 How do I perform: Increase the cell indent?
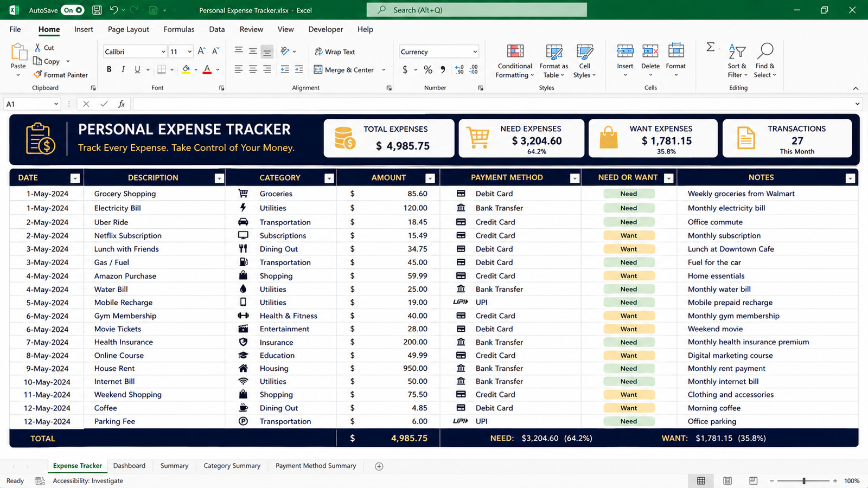tap(299, 69)
